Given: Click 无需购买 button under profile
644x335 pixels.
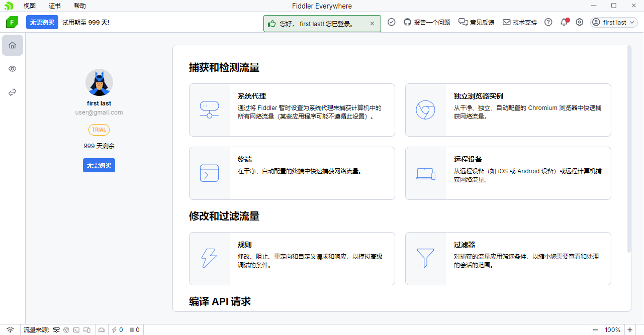Looking at the screenshot, I should click(99, 165).
